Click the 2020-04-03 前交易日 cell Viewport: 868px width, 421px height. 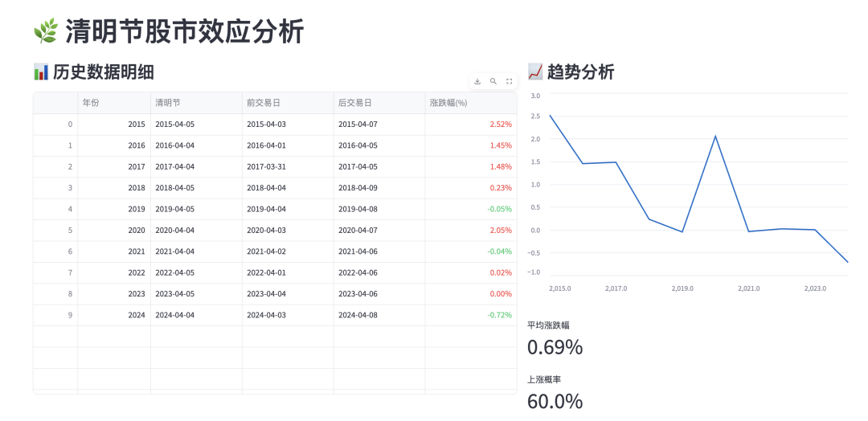pos(288,230)
